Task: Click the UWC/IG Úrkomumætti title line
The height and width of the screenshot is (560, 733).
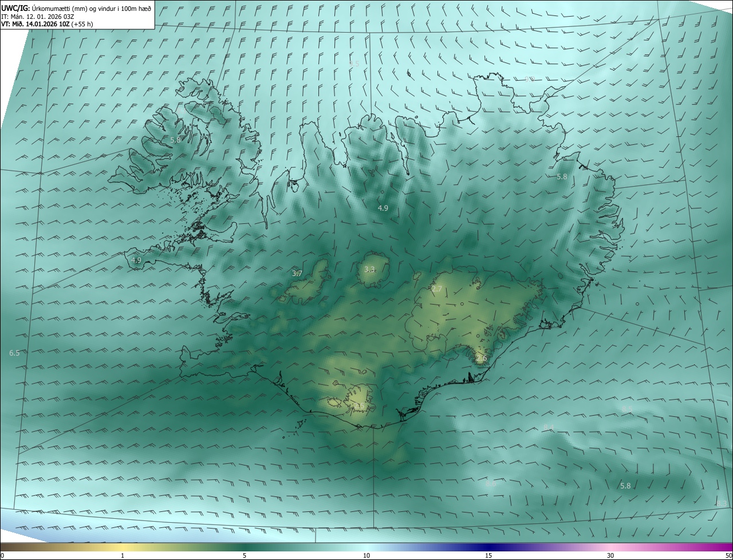Action: coord(76,8)
